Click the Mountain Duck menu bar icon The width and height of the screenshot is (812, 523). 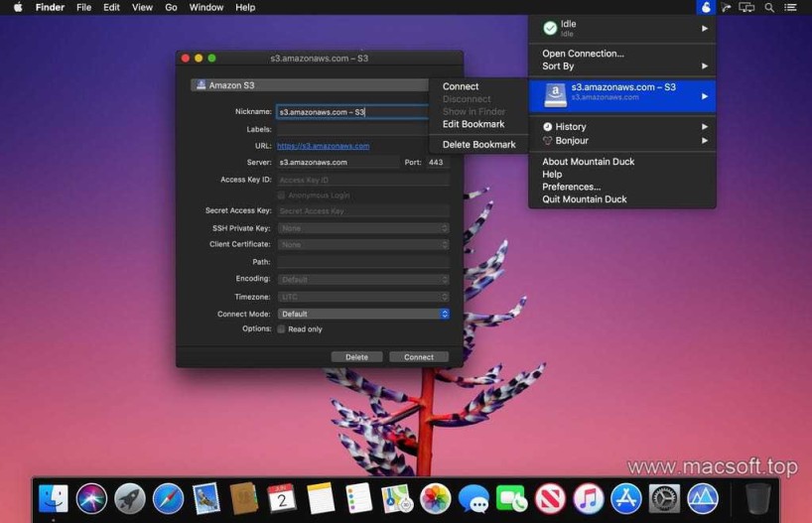[x=705, y=7]
